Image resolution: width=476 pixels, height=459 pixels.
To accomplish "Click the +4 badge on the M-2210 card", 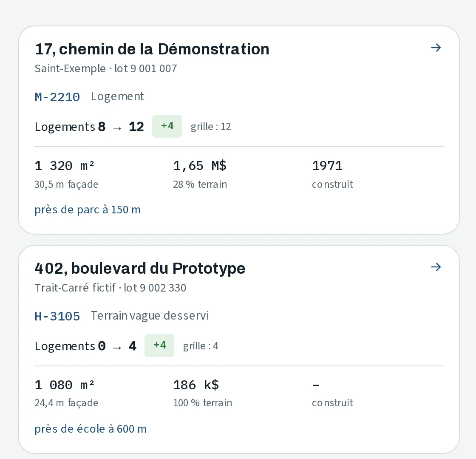I will [x=167, y=126].
